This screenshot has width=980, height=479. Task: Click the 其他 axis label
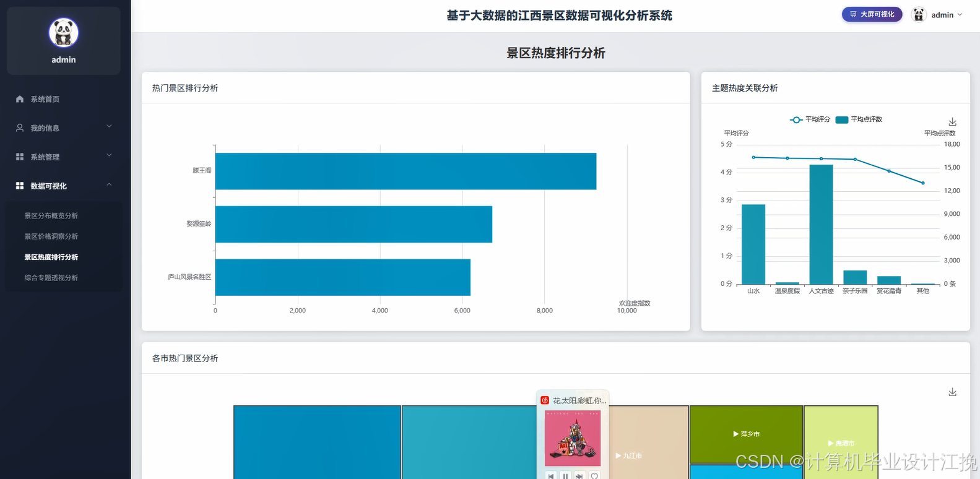(923, 291)
